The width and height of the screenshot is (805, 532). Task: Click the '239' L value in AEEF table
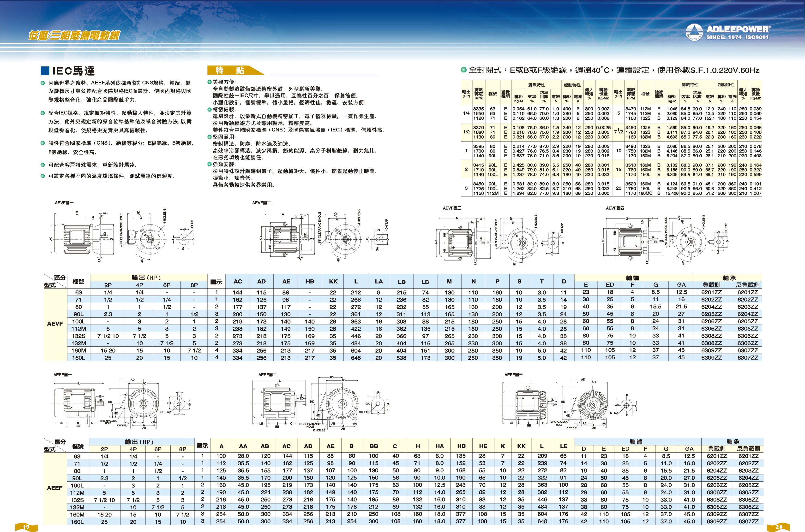[x=542, y=463]
